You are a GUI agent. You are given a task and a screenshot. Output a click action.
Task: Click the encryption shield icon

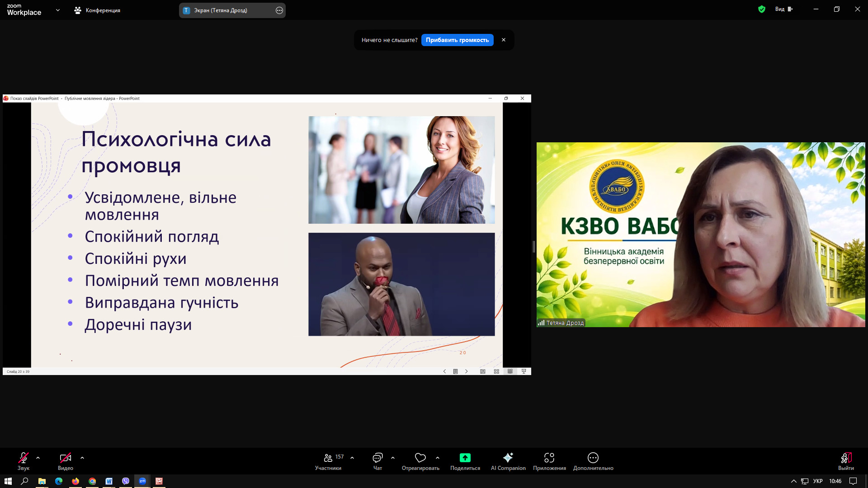762,9
